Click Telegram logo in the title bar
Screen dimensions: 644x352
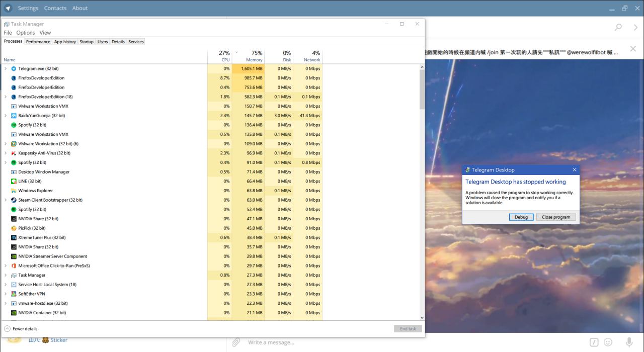tap(8, 8)
